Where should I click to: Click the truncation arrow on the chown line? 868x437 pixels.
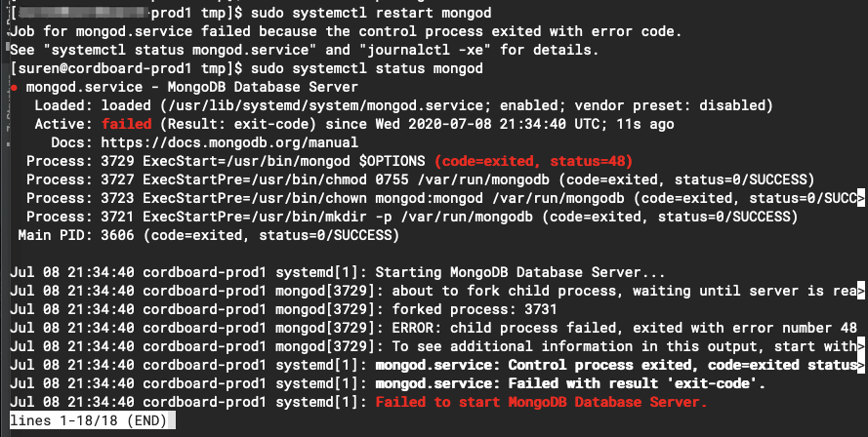point(860,198)
